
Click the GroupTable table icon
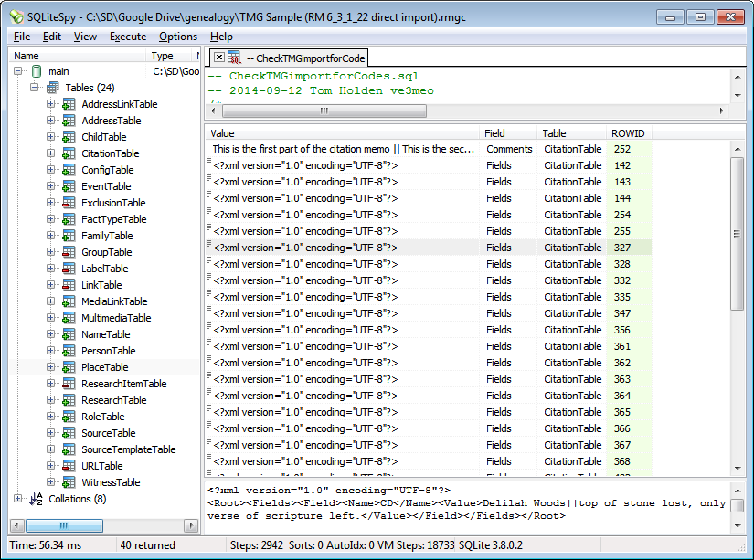tap(69, 252)
